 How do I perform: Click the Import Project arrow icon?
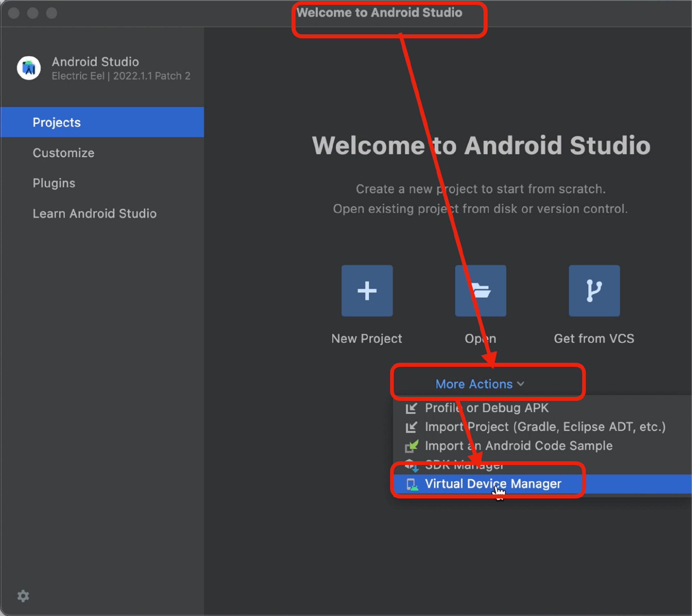pyautogui.click(x=411, y=427)
